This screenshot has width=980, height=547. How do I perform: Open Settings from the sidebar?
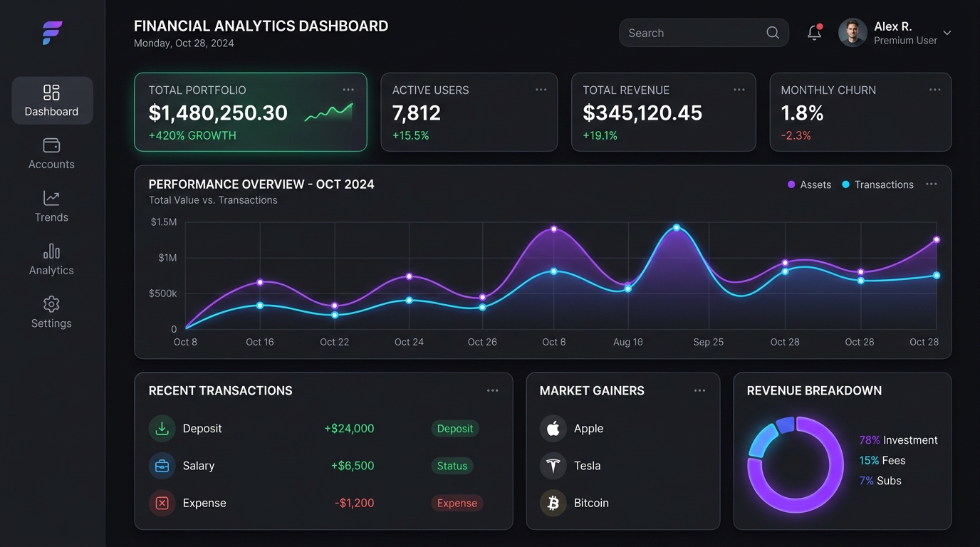[51, 313]
